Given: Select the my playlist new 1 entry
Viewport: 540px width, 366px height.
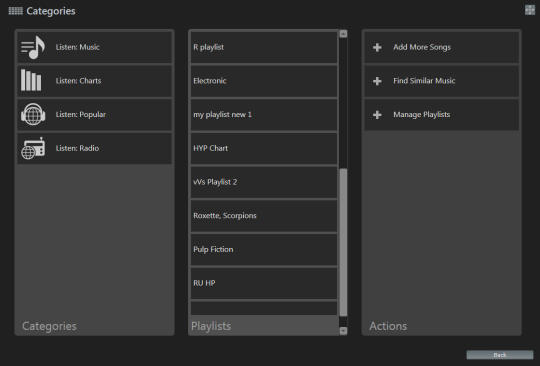Looking at the screenshot, I should 264,115.
